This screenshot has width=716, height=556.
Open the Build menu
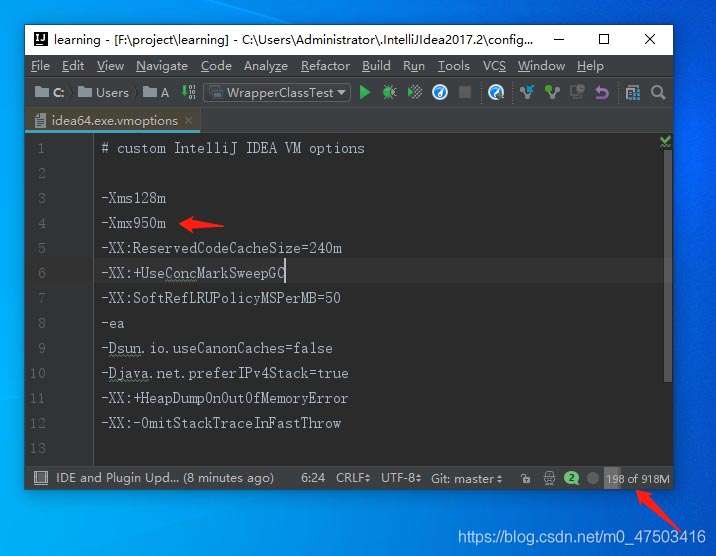tap(376, 66)
